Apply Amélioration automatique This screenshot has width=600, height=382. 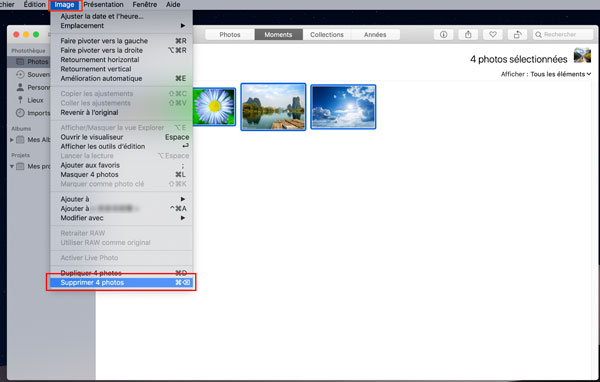pos(121,78)
